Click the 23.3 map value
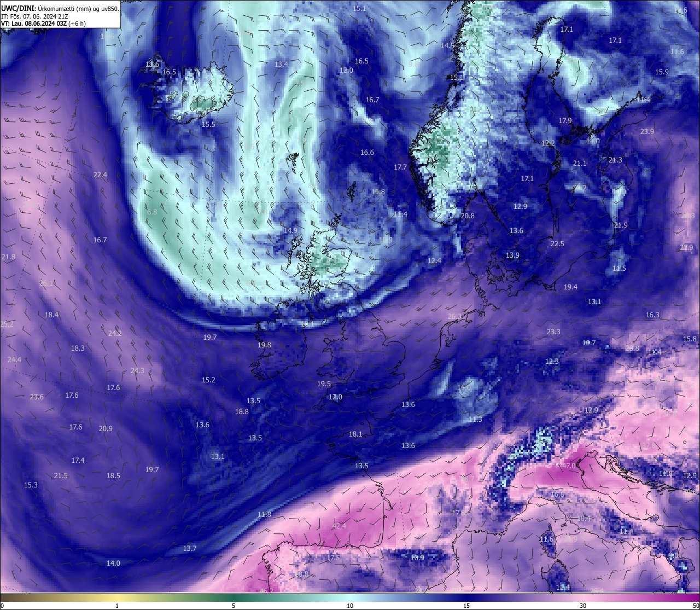This screenshot has height=610, width=700. click(x=553, y=332)
